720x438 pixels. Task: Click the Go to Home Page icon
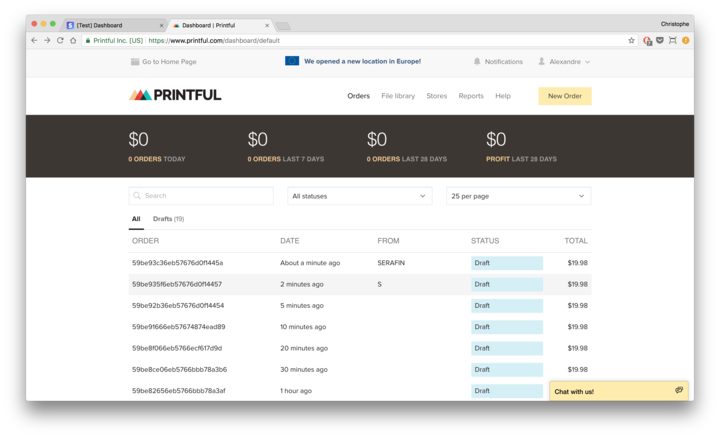coord(135,62)
